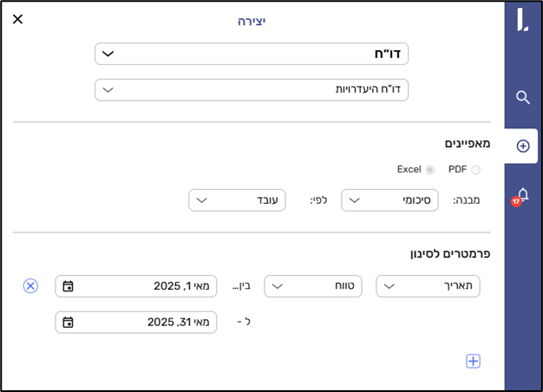The width and height of the screenshot is (543, 392).
Task: Open the טווח range type dropdown
Action: (312, 286)
